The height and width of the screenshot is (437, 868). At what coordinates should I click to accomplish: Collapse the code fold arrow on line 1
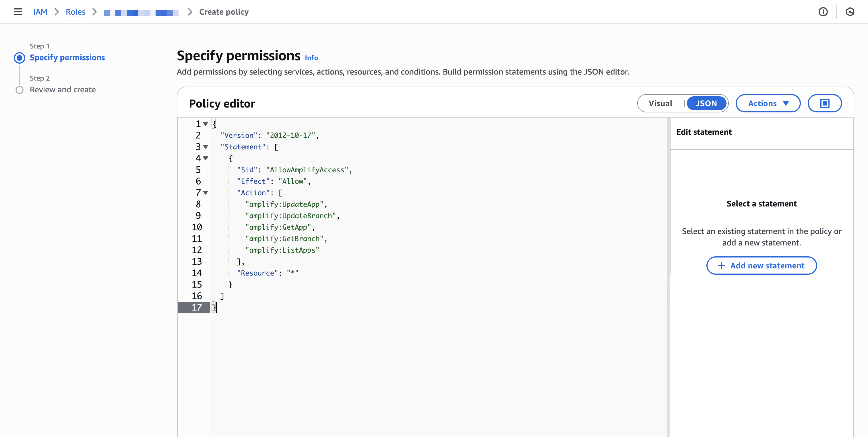coord(206,124)
